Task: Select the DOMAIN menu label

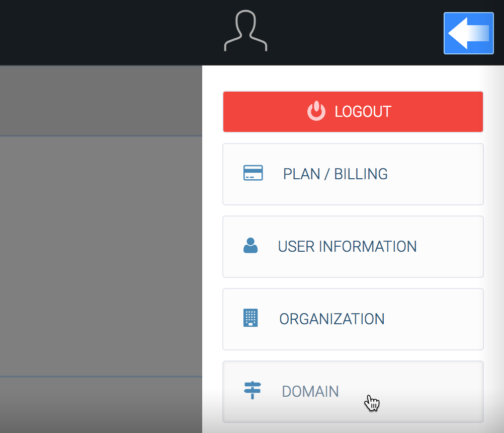Action: [x=310, y=392]
